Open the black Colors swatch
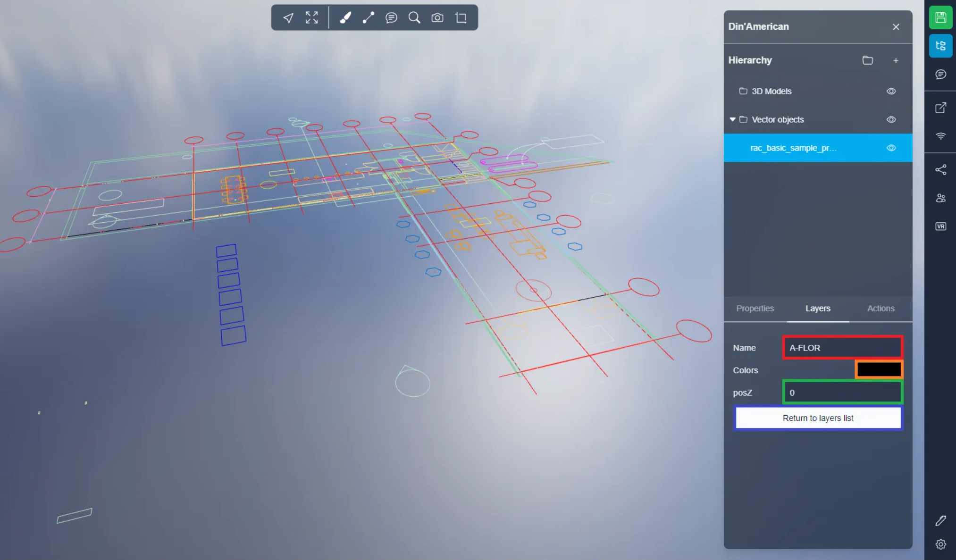 (879, 369)
